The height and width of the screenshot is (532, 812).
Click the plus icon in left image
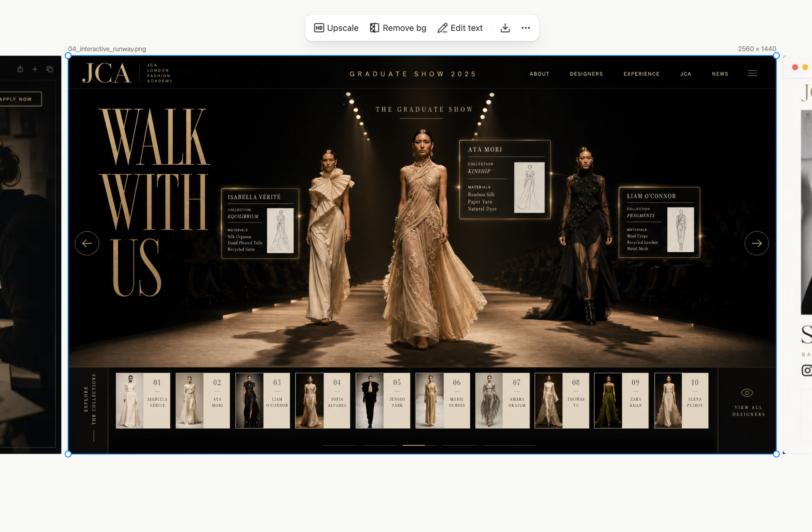pos(35,69)
